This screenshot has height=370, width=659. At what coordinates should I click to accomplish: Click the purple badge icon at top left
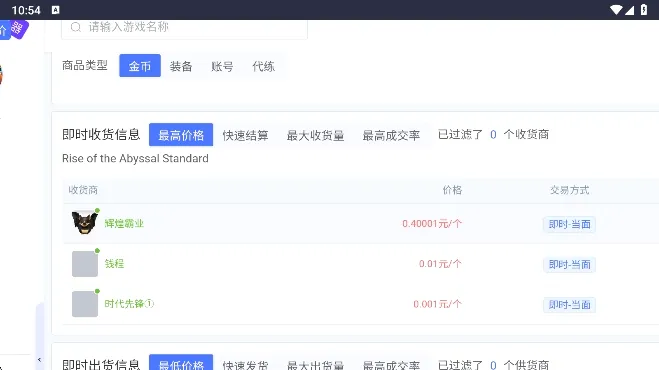[18, 29]
